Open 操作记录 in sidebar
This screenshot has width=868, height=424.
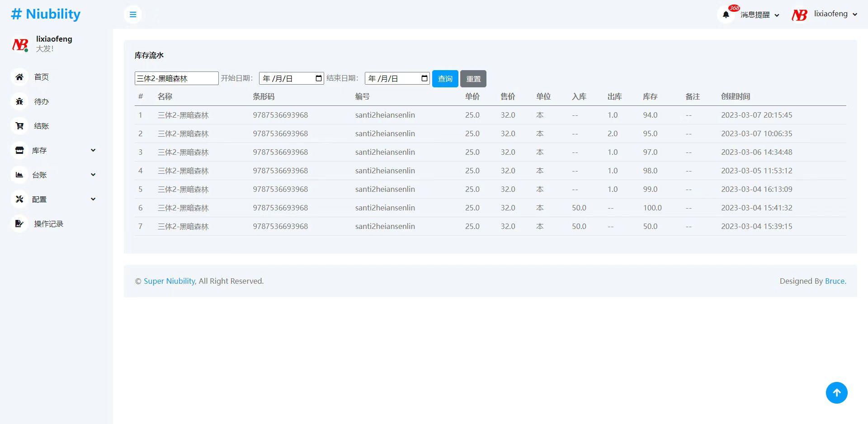coord(49,224)
